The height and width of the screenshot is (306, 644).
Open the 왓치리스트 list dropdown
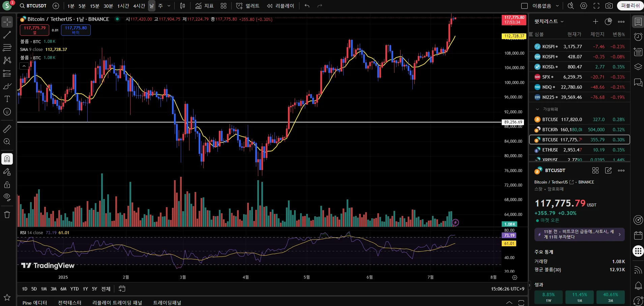point(562,22)
